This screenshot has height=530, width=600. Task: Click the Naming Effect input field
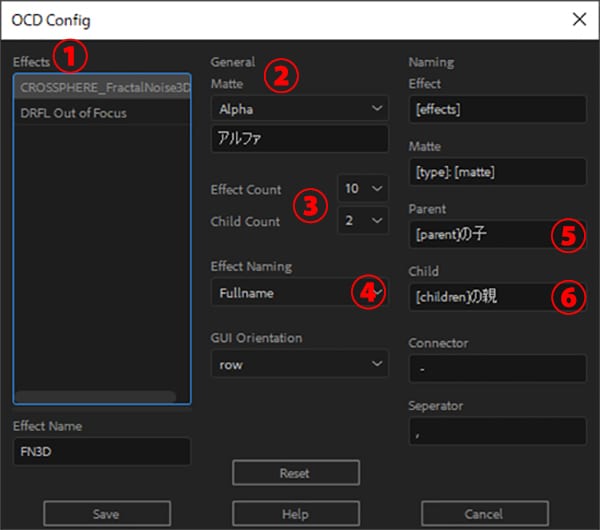pos(497,109)
